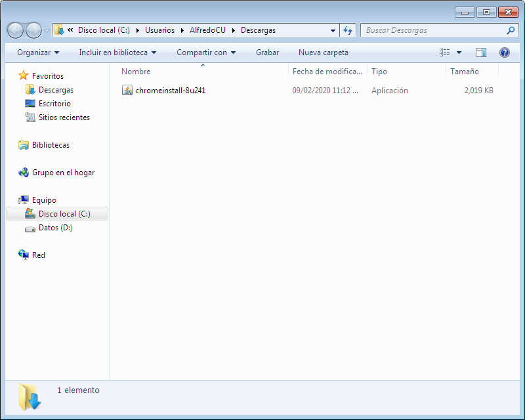Open the Compartir con menu
The height and width of the screenshot is (420, 525).
[206, 52]
